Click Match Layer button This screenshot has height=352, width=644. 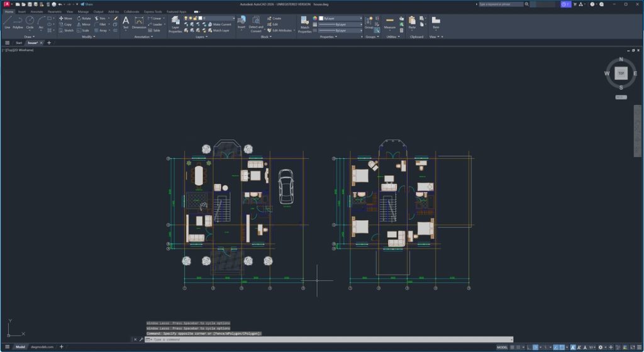(x=218, y=30)
